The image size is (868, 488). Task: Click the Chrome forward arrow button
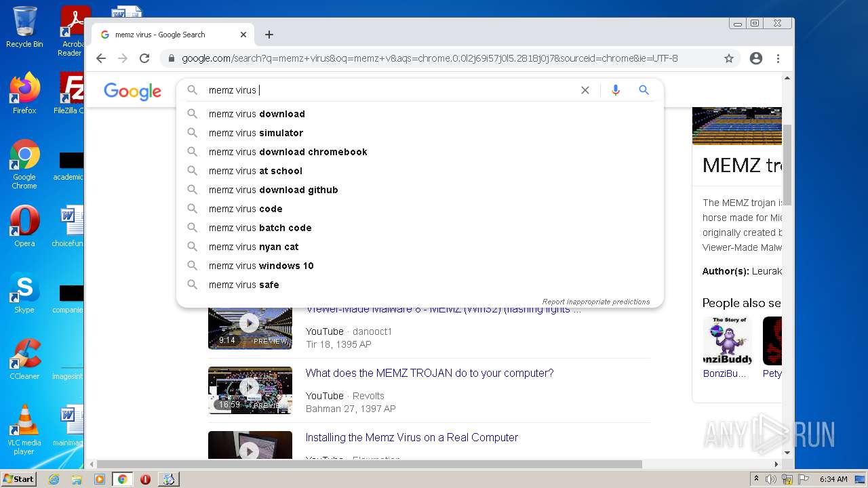123,58
